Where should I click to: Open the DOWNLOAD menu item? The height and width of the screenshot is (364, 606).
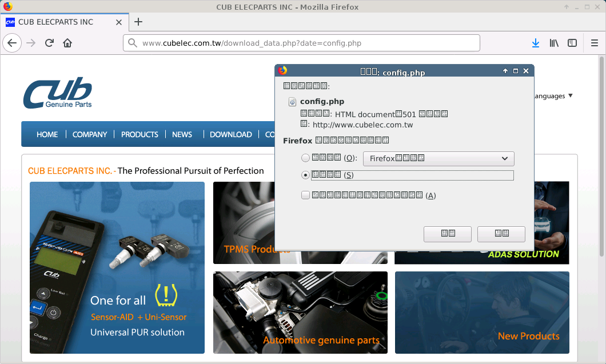pos(231,134)
